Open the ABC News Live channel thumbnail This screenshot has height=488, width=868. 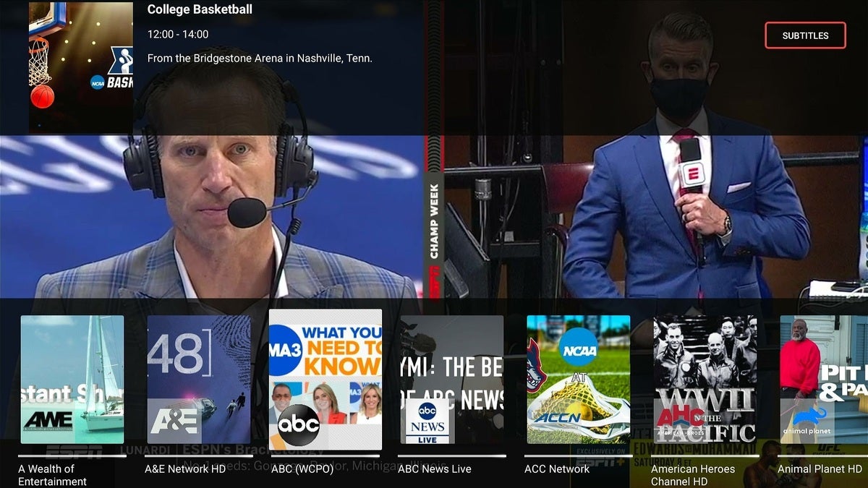[x=452, y=380]
